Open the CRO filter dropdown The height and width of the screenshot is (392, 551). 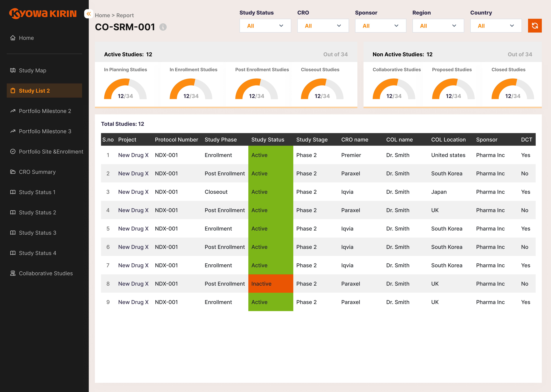pos(323,26)
